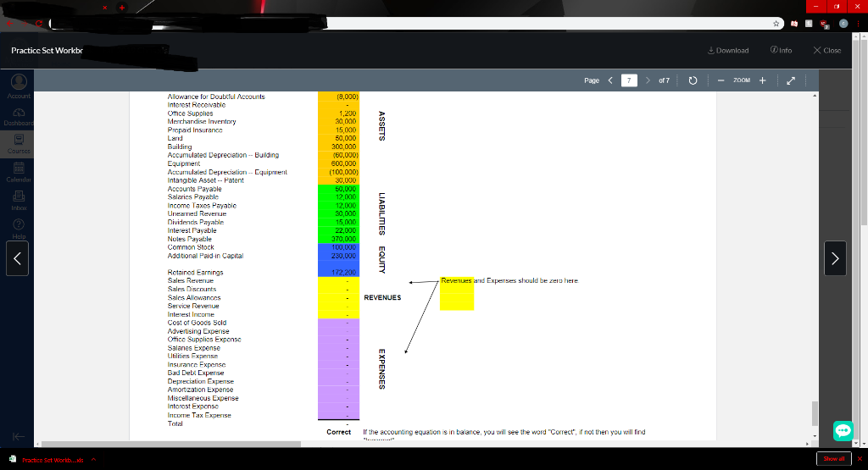This screenshot has width=868, height=470.
Task: Click note Revenues and Expenses should be zero
Action: pos(509,281)
